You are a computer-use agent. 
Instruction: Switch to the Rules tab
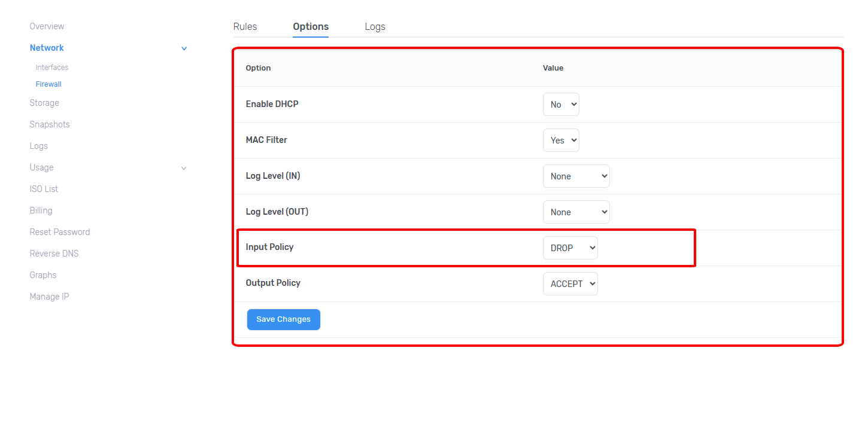[245, 27]
